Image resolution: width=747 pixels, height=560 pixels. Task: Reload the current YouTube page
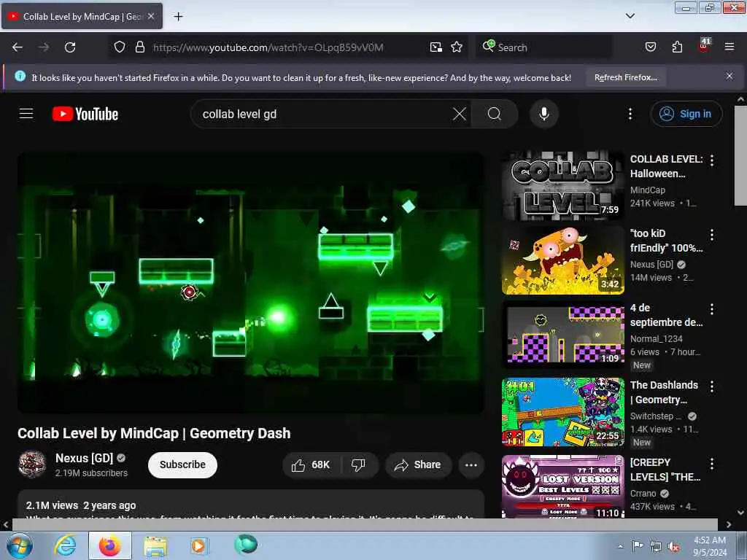click(x=70, y=47)
